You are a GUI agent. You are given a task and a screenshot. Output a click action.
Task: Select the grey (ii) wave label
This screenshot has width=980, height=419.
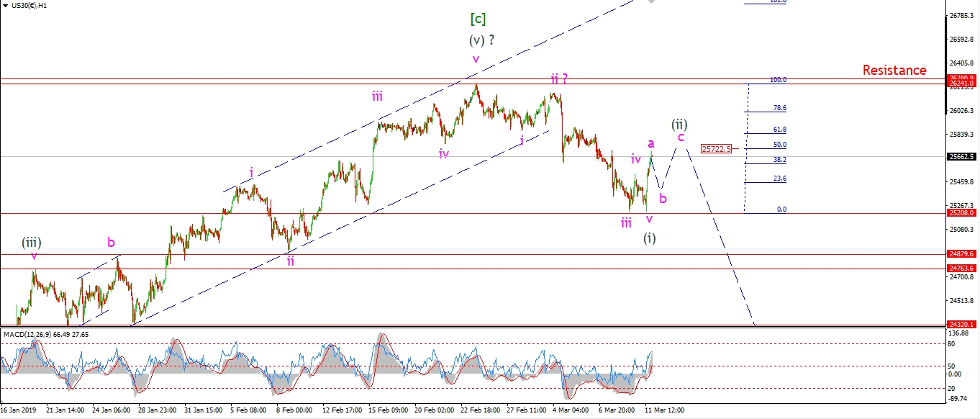click(679, 123)
